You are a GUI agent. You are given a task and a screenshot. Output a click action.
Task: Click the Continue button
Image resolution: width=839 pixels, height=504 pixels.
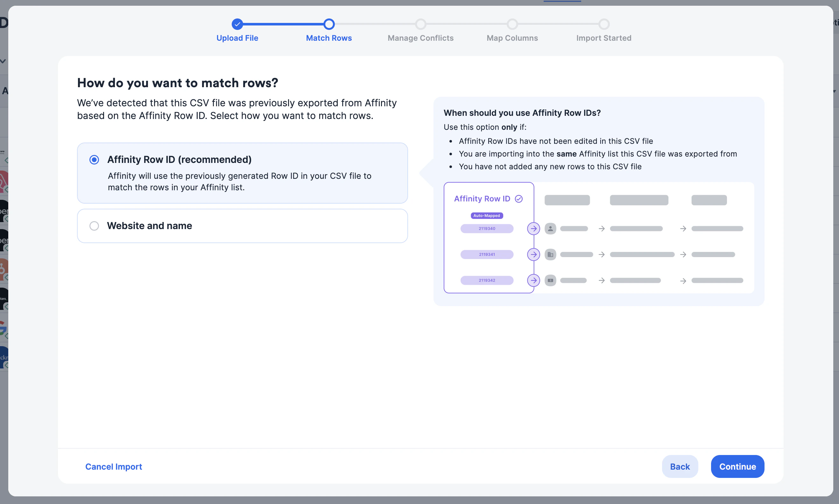click(737, 467)
